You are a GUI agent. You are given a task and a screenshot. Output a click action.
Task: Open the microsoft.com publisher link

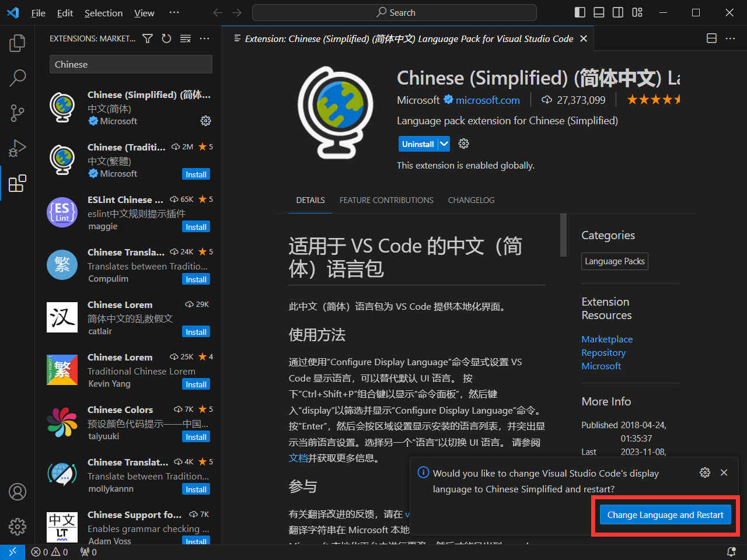click(x=487, y=100)
